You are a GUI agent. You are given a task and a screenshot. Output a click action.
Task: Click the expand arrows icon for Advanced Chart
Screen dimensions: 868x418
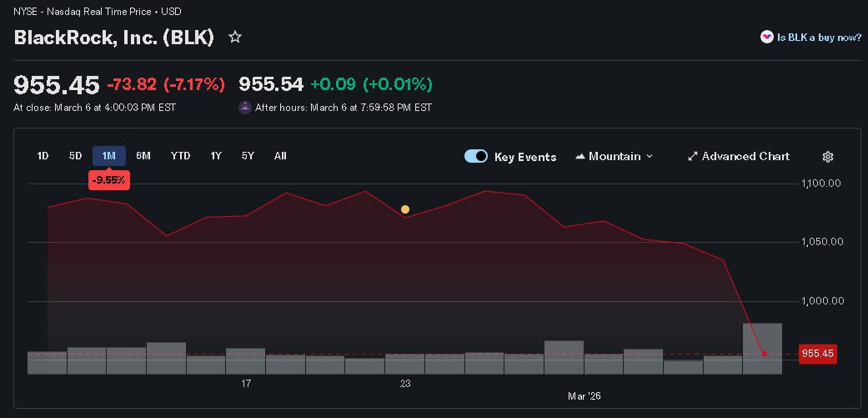point(692,157)
